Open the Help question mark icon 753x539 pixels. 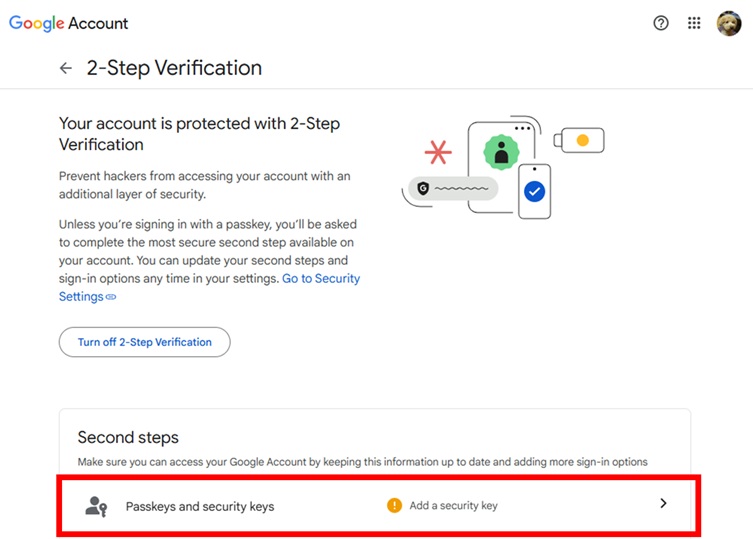pos(661,23)
